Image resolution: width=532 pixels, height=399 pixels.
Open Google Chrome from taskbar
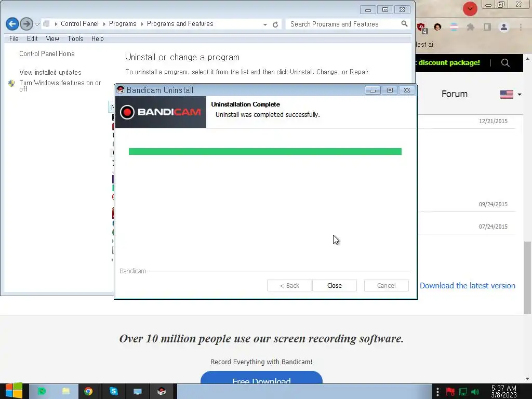(88, 391)
